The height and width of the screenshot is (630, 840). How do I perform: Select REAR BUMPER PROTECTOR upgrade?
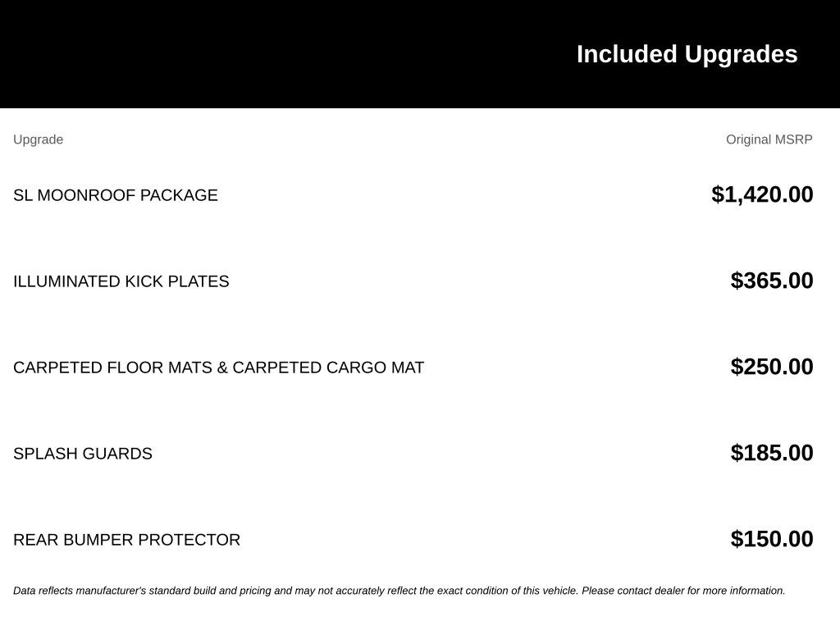[x=126, y=540]
